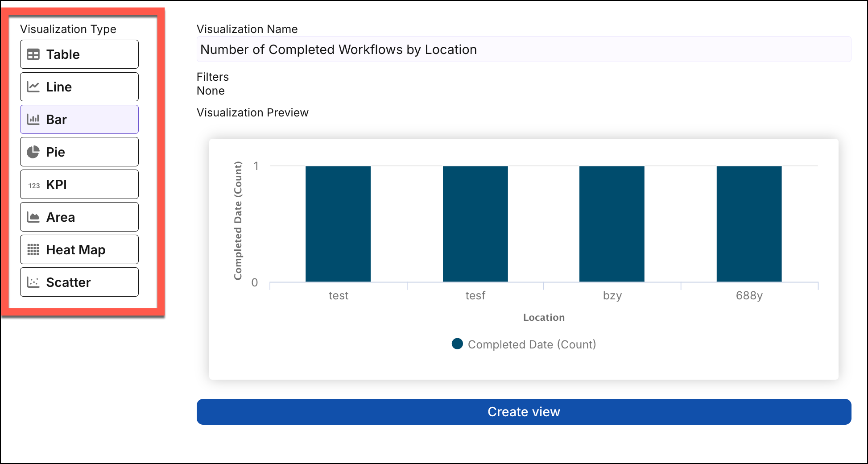Click the Bar chart icon
Viewport: 868px width, 464px height.
(33, 120)
